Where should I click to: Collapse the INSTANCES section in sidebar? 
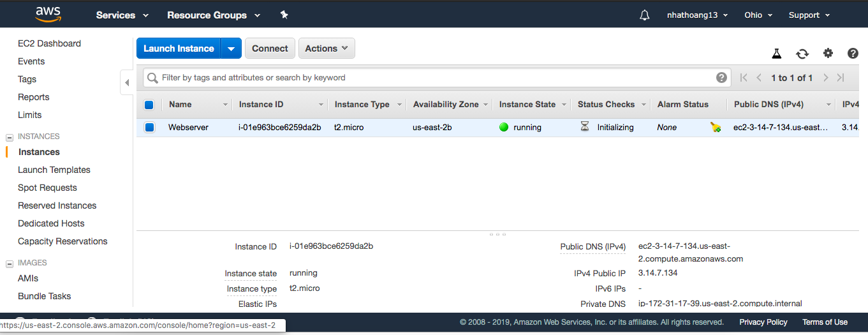coord(10,137)
